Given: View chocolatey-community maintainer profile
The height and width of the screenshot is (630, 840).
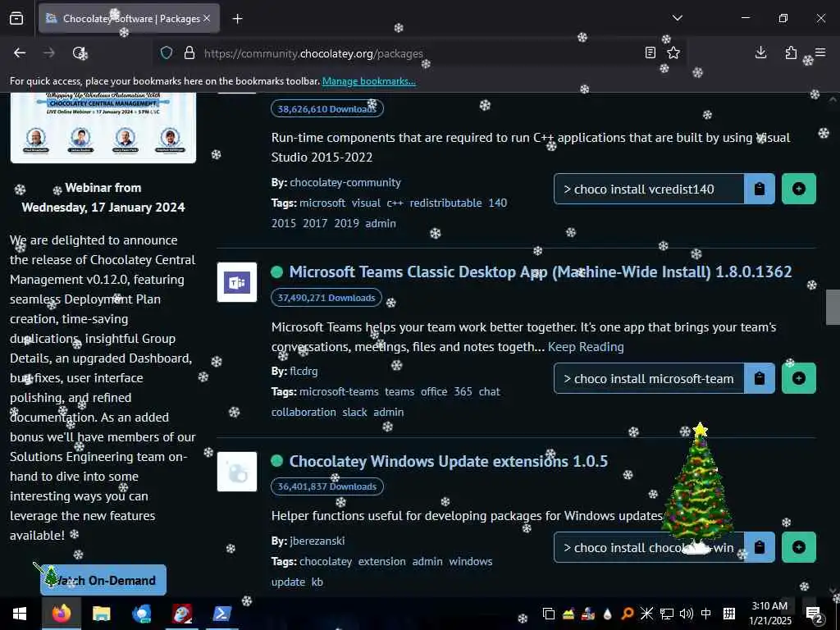Looking at the screenshot, I should (x=345, y=183).
